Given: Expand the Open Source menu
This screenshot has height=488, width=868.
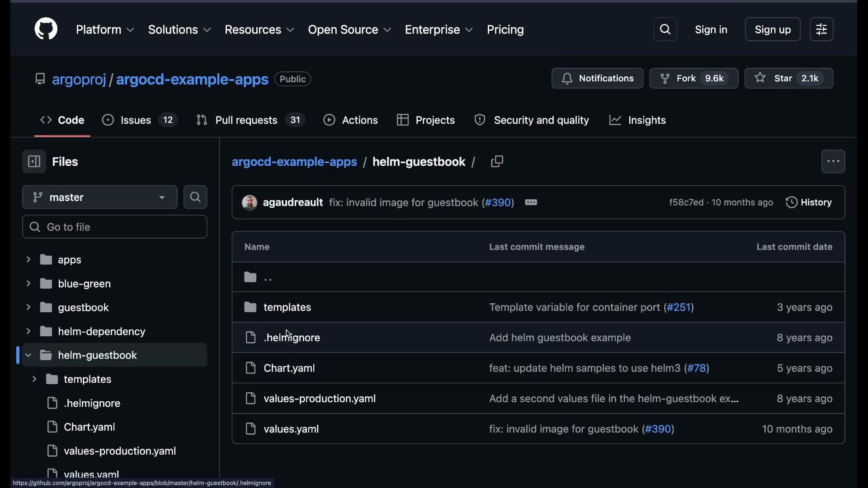Looking at the screenshot, I should click(x=350, y=30).
